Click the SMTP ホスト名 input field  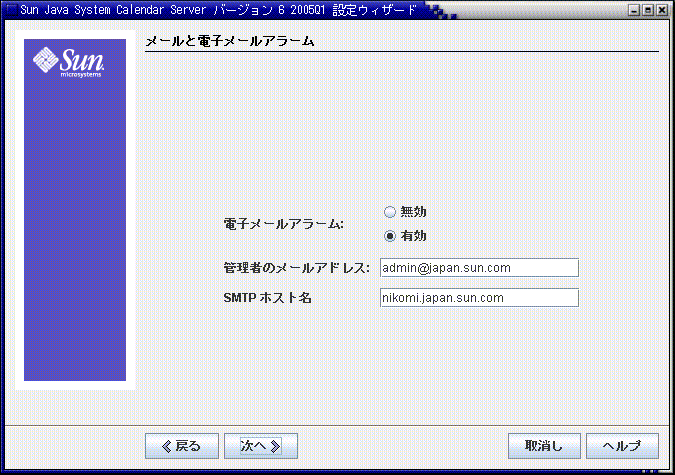click(479, 298)
